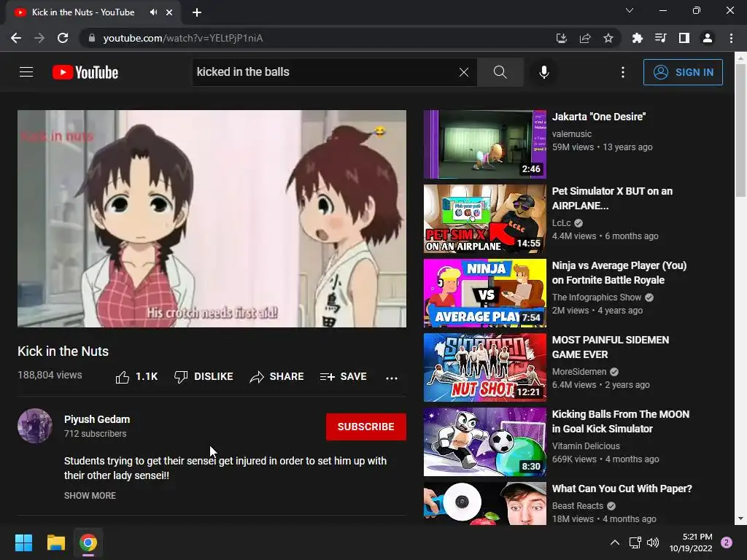Open File Explorer from the taskbar
Image resolution: width=747 pixels, height=560 pixels.
(x=55, y=542)
